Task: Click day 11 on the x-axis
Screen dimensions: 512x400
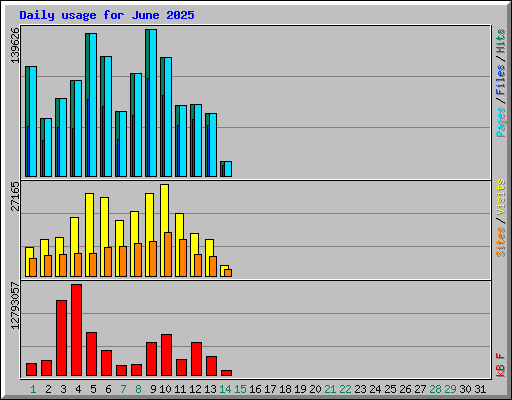Action: (x=180, y=389)
